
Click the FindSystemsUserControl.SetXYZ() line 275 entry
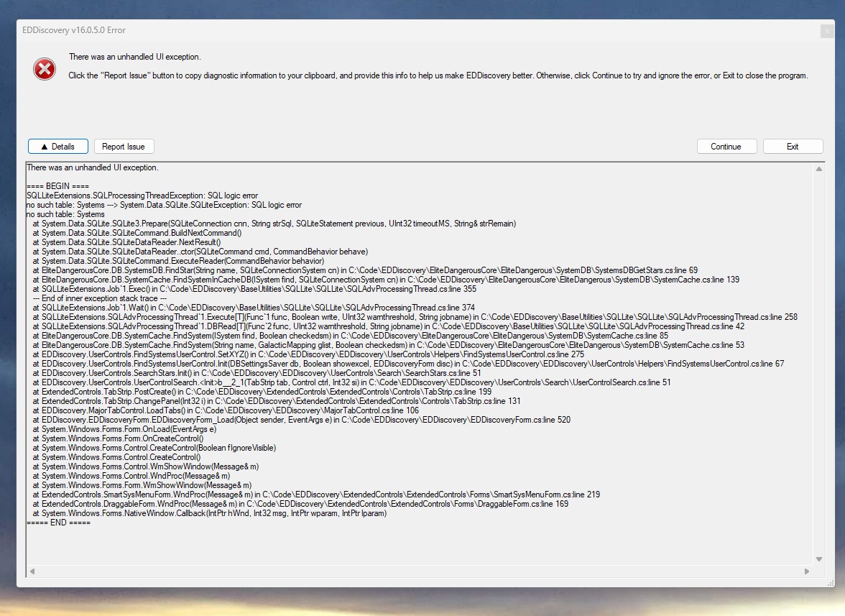pos(308,354)
